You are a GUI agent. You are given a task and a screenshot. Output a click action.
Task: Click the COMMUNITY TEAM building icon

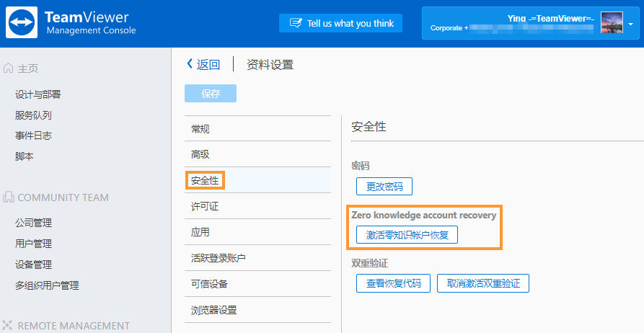(8, 197)
